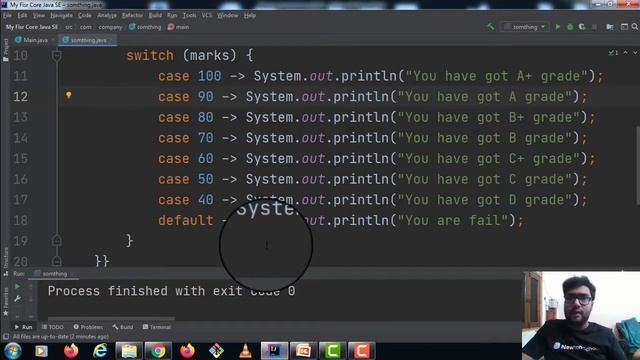Run the program with green play icon

click(x=558, y=27)
